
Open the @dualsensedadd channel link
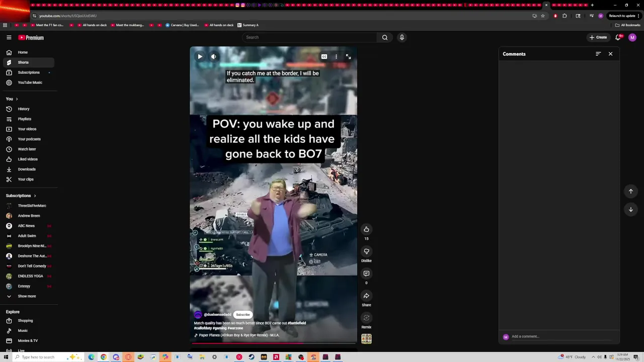click(217, 315)
